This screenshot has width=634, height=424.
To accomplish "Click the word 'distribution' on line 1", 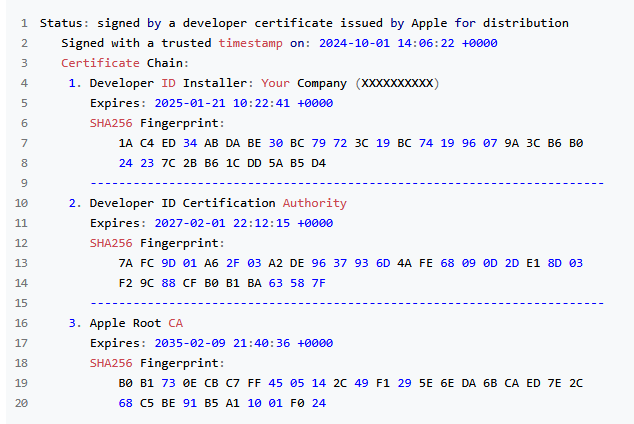I will point(526,23).
